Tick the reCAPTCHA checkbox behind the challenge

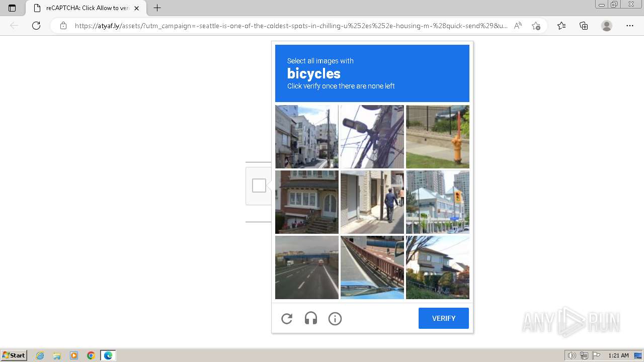(x=259, y=186)
